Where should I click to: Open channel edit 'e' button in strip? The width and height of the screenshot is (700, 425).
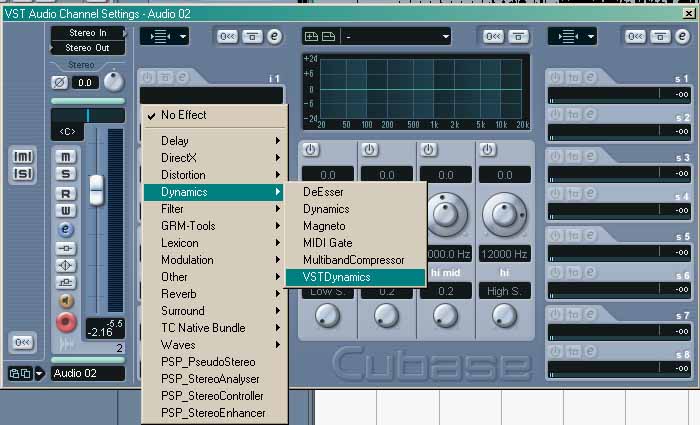tap(66, 229)
